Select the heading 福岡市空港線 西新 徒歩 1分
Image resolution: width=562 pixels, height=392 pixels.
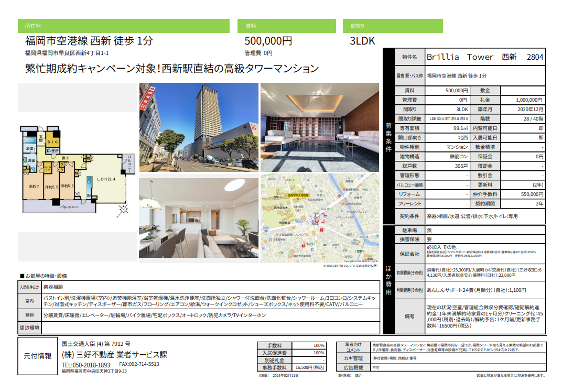(89, 41)
